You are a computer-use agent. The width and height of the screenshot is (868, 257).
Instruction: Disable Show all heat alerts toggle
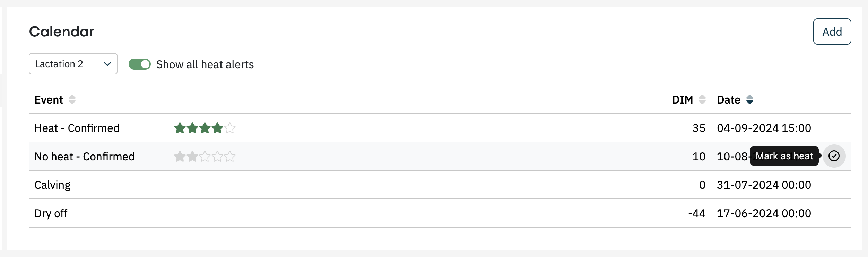click(x=140, y=64)
